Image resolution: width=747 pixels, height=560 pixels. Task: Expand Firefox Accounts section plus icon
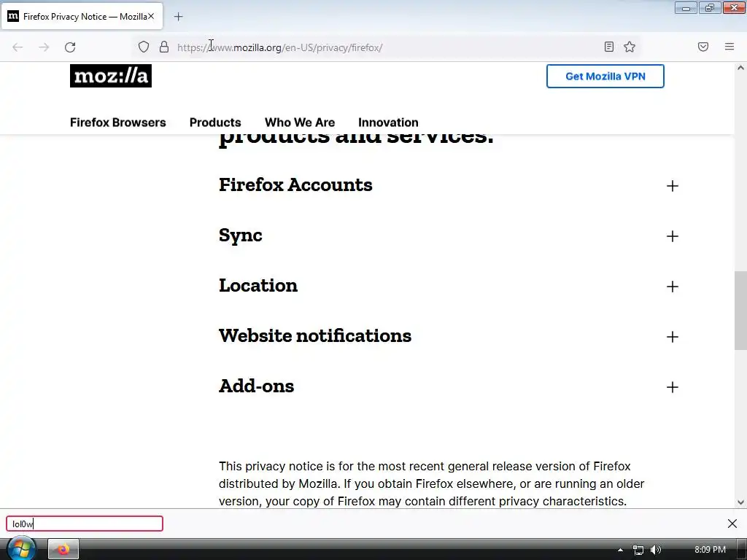(672, 186)
